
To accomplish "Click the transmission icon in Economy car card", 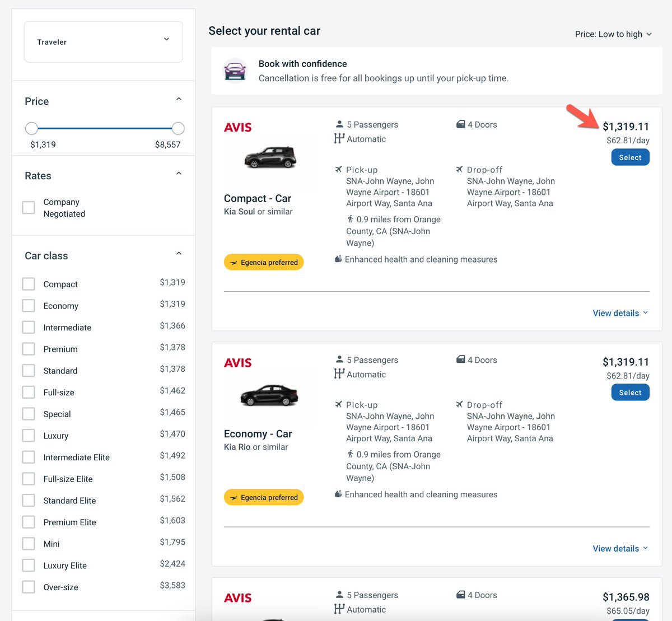I will (x=339, y=374).
